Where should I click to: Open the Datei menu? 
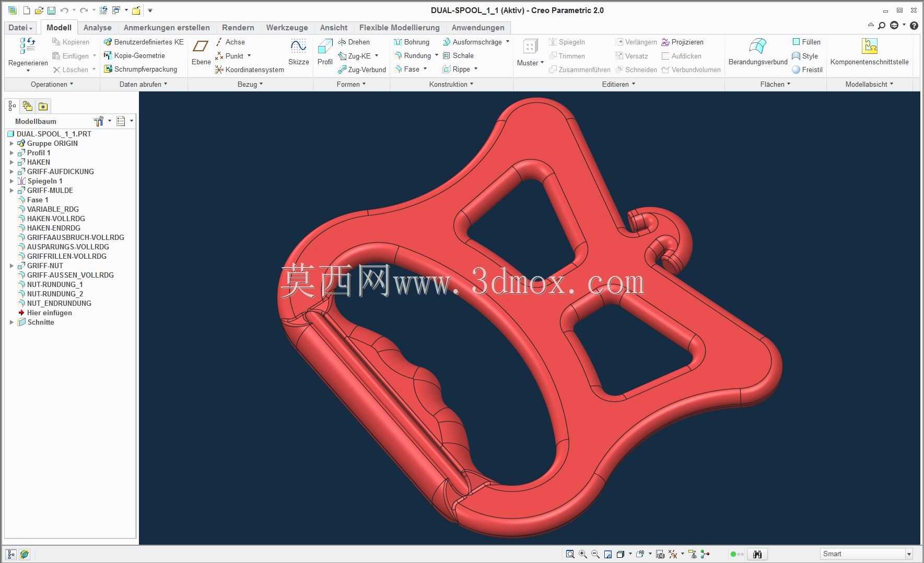point(20,28)
